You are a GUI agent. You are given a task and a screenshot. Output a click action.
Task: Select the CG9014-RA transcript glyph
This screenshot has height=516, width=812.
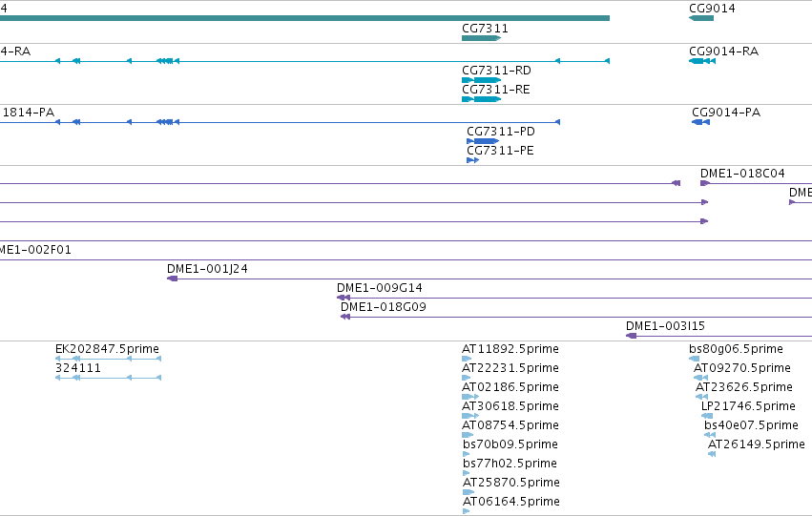[x=702, y=61]
